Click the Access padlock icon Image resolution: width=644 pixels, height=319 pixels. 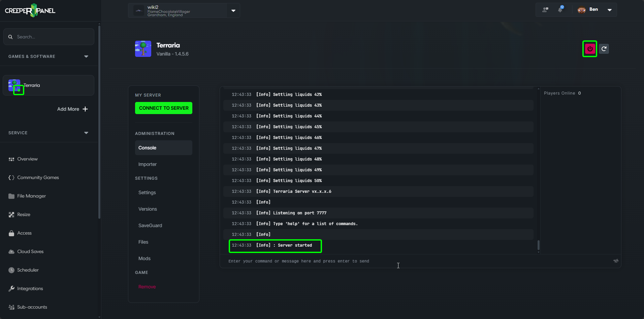tap(11, 233)
